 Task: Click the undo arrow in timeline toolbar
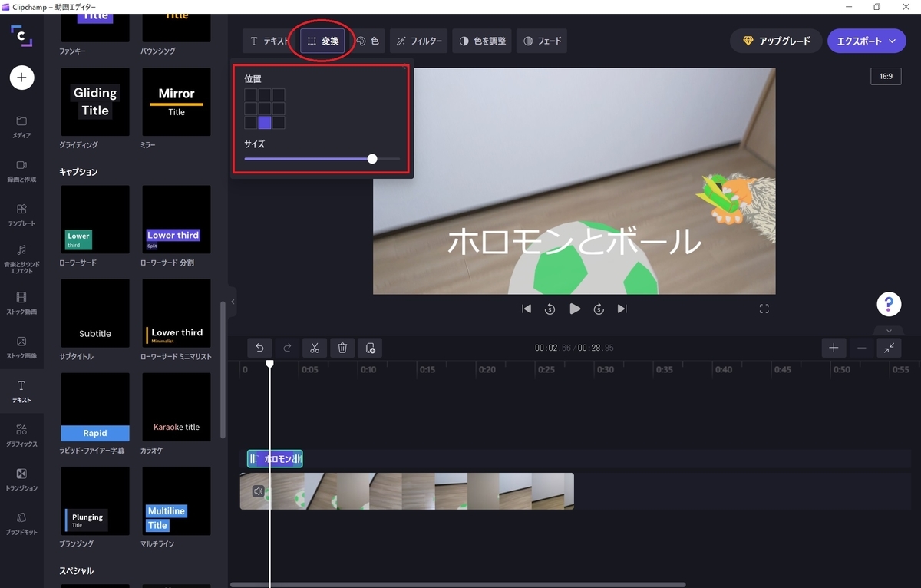(x=259, y=348)
